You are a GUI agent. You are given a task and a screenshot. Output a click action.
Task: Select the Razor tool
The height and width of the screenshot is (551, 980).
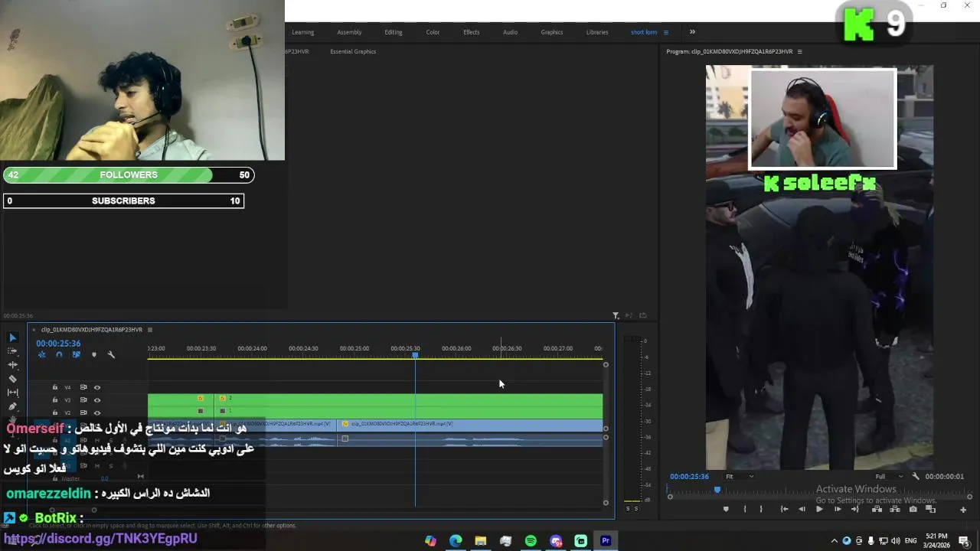click(x=12, y=378)
